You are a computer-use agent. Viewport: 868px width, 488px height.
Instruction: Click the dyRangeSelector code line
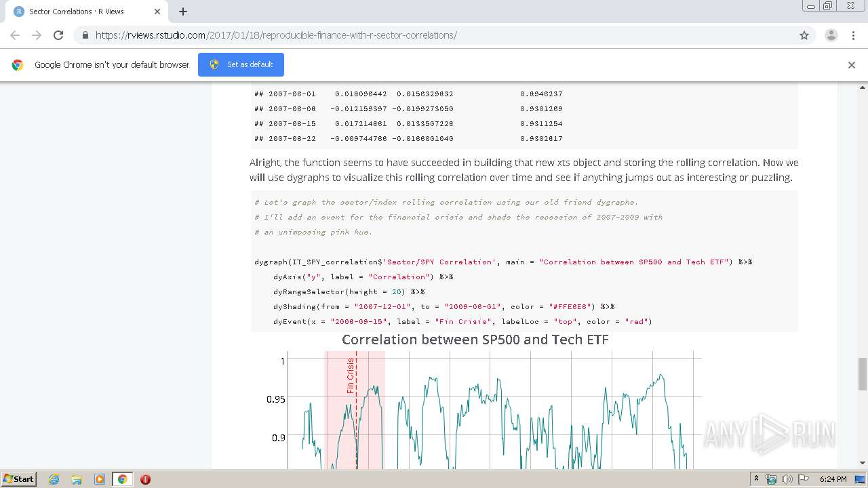click(x=349, y=291)
